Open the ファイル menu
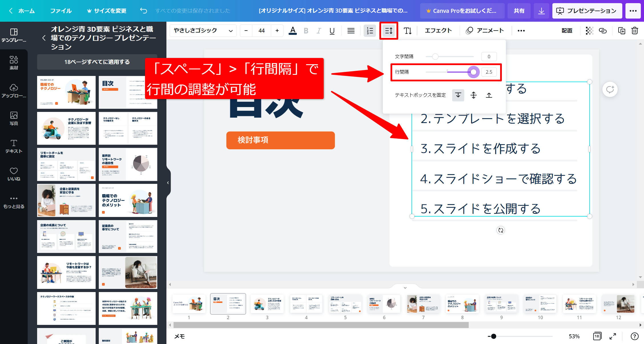This screenshot has height=344, width=644. [x=61, y=11]
